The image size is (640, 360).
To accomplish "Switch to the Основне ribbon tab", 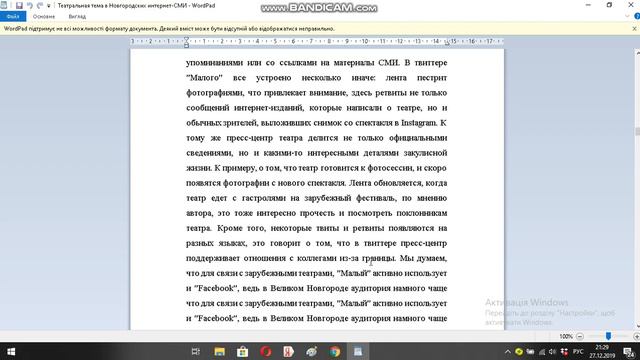I will tap(44, 16).
